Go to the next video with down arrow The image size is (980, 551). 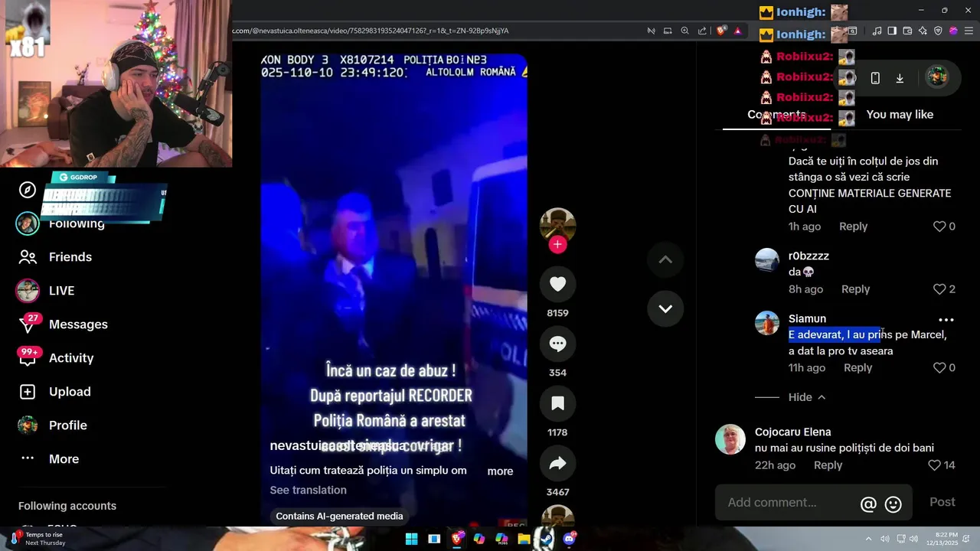[665, 308]
